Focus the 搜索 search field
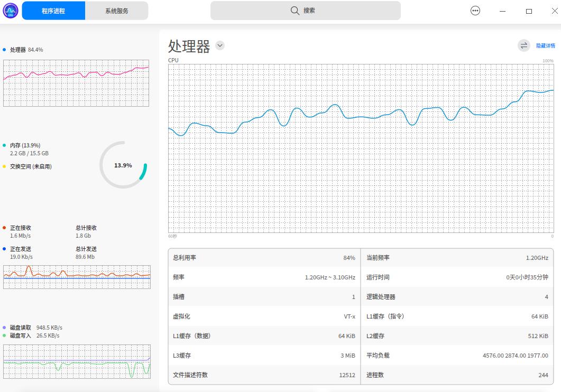561x392 pixels. pos(305,11)
